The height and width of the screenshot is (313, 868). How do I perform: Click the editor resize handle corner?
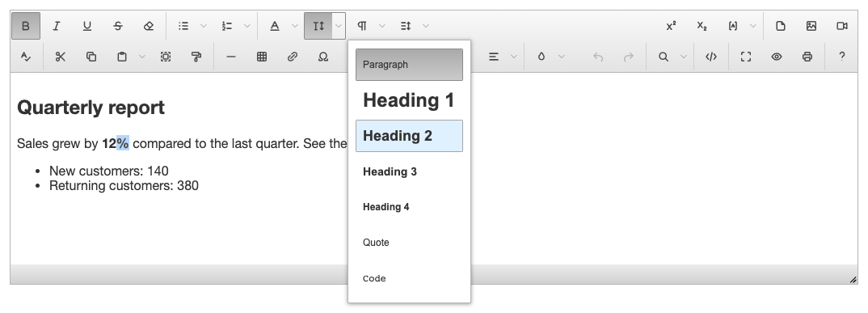(x=853, y=280)
